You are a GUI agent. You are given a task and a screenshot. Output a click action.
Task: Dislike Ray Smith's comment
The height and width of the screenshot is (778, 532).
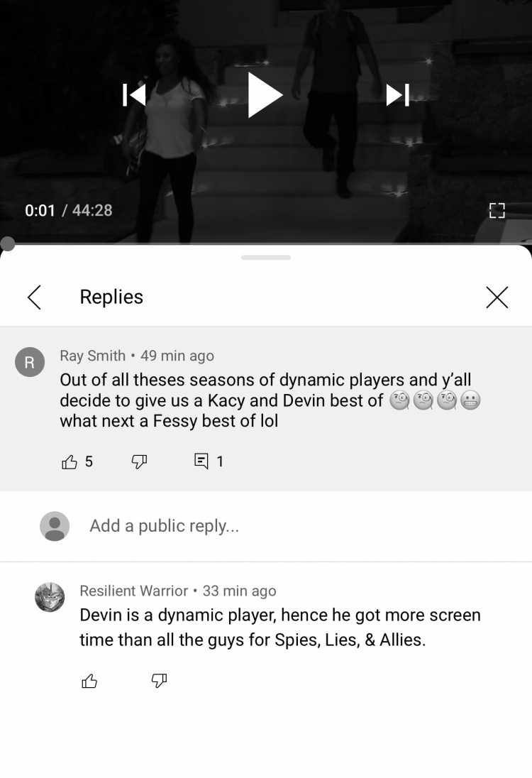pyautogui.click(x=139, y=461)
